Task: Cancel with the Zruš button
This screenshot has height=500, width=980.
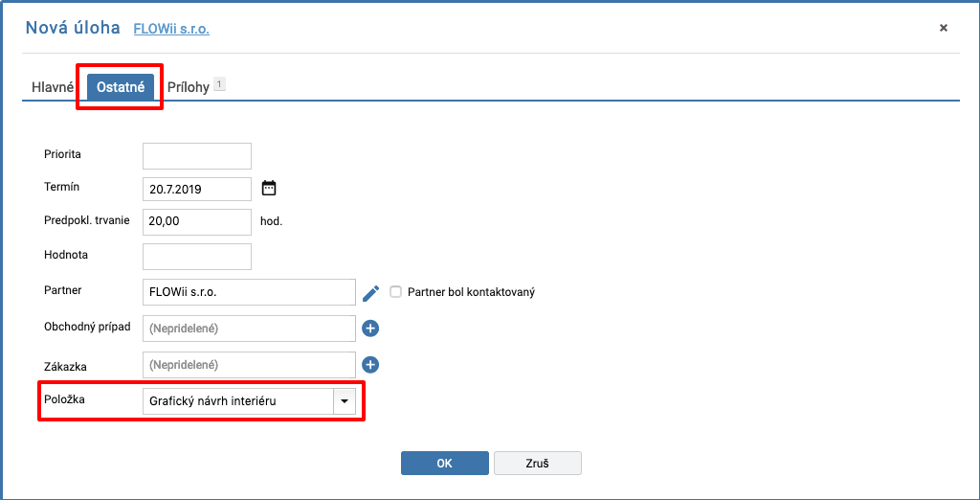Action: [x=538, y=463]
